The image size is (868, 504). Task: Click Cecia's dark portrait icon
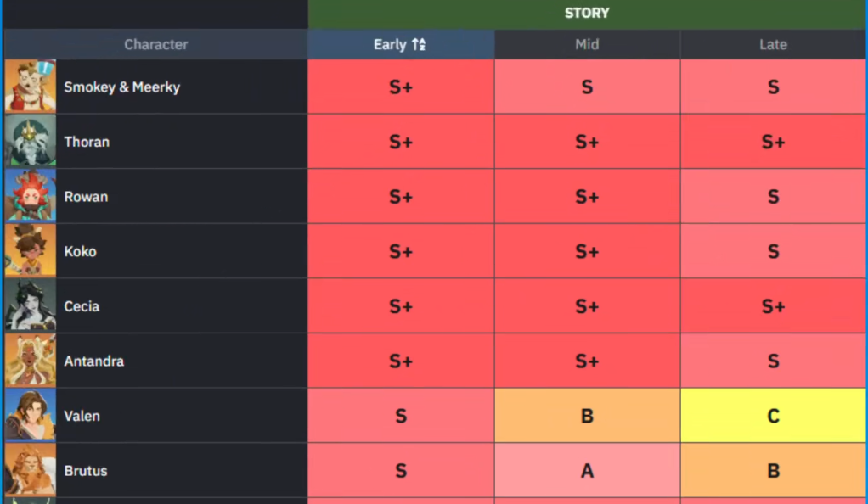(31, 305)
